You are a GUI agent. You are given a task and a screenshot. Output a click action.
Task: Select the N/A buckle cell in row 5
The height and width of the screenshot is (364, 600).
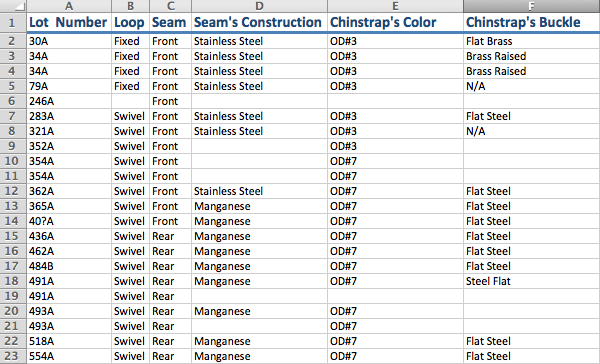532,87
